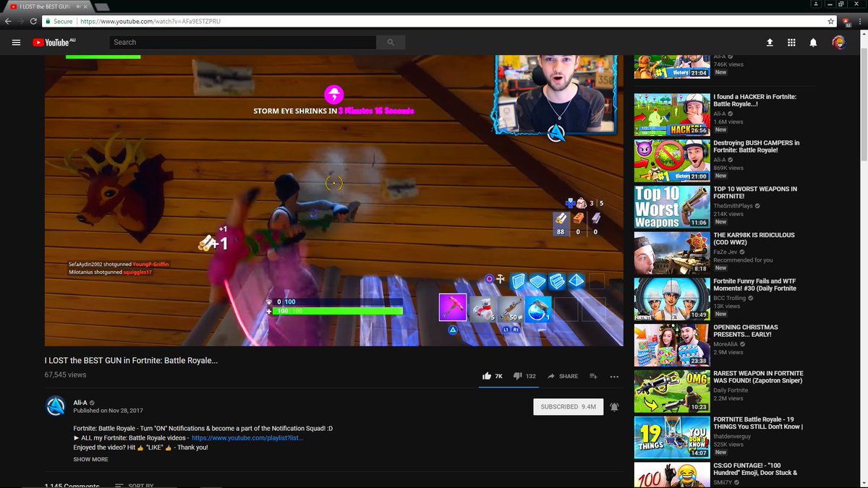Open the MoreAliA channel name
The height and width of the screenshot is (488, 868).
(726, 343)
